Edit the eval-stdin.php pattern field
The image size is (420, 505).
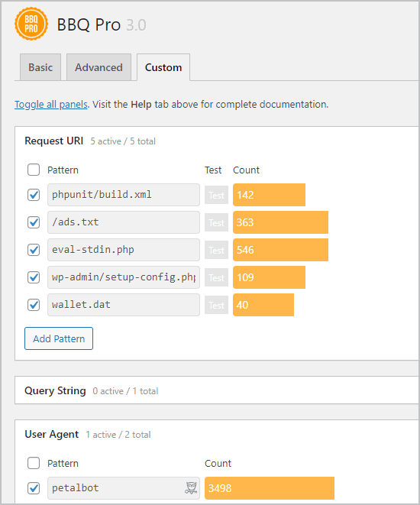pyautogui.click(x=124, y=250)
